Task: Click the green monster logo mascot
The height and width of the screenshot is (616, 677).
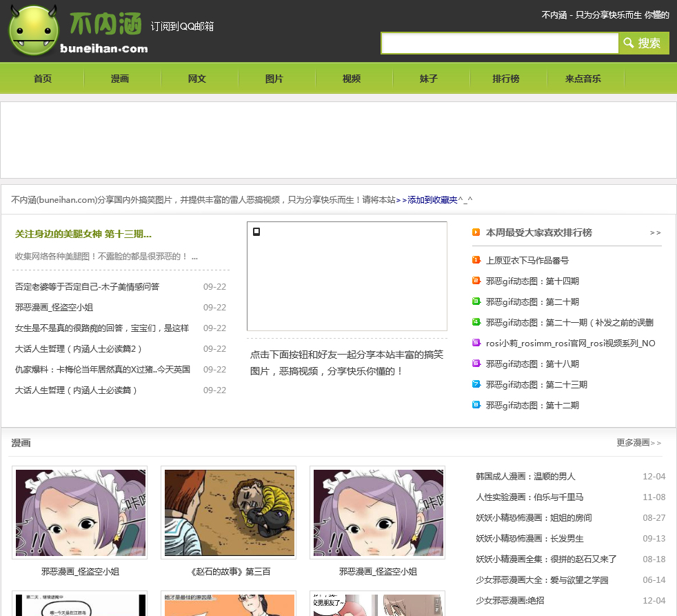Action: point(34,30)
